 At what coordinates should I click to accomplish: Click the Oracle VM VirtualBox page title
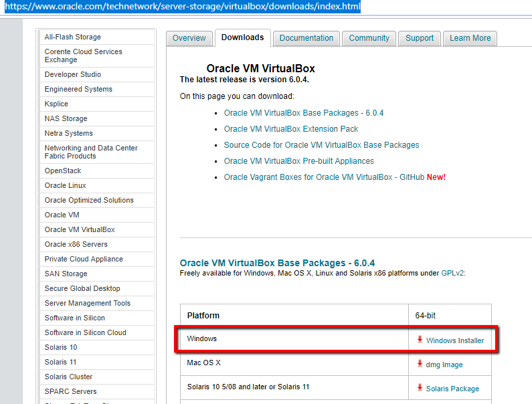tap(260, 68)
